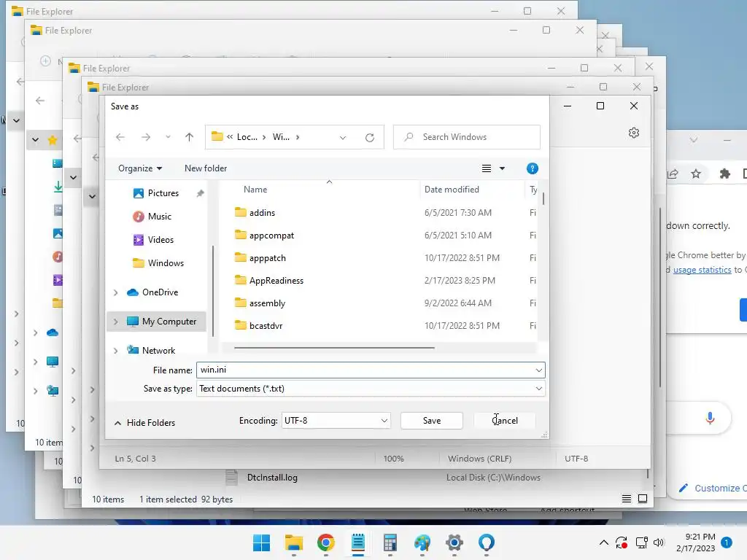The width and height of the screenshot is (747, 560).
Task: Expand the My Computer tree node
Action: coord(116,322)
